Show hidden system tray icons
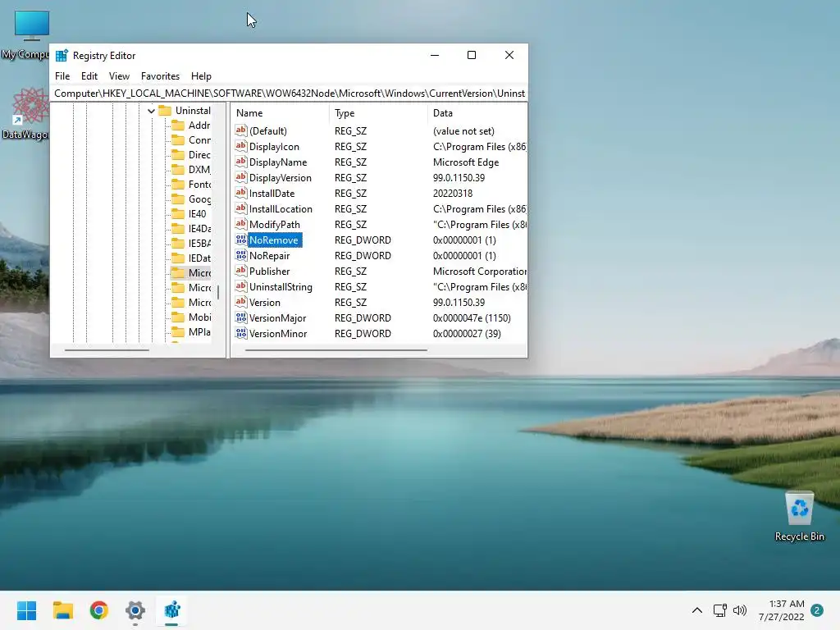840x630 pixels. (x=697, y=610)
